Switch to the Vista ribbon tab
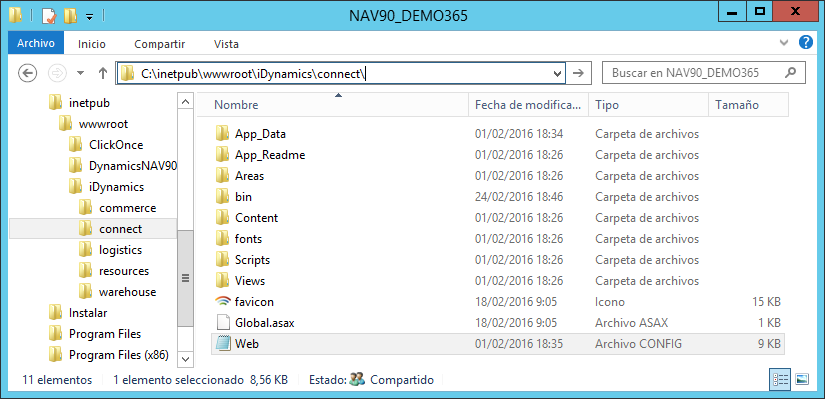The height and width of the screenshot is (399, 825). pos(226,44)
